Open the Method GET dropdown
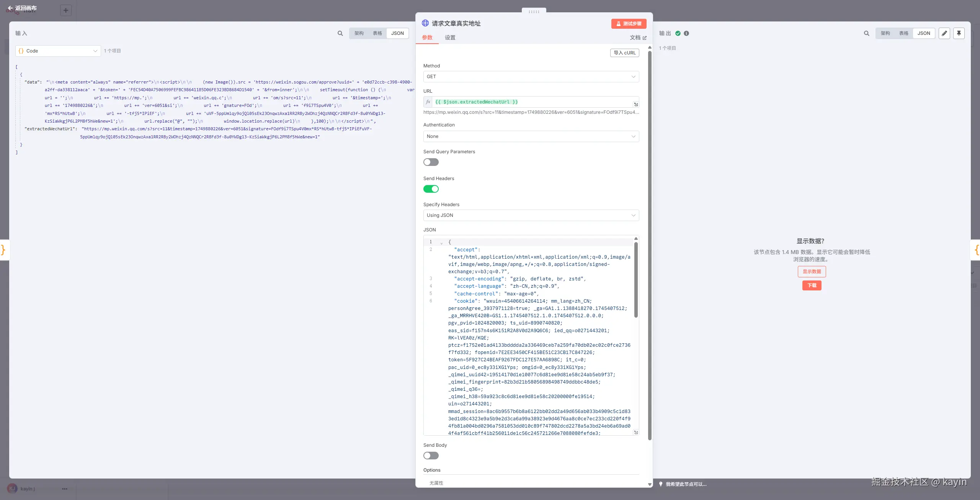This screenshot has height=500, width=980. tap(531, 77)
